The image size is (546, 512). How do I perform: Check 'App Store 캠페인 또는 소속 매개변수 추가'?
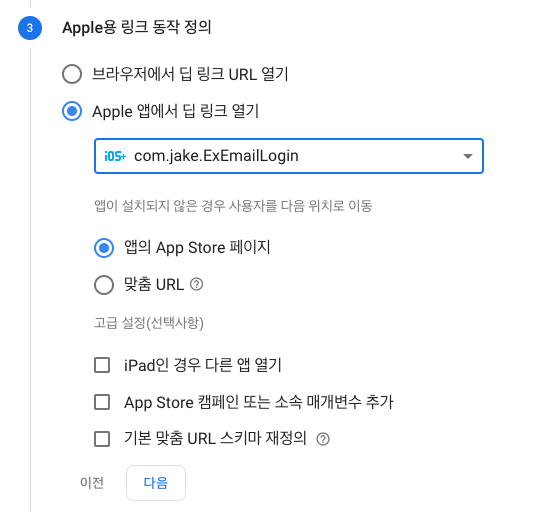click(102, 402)
